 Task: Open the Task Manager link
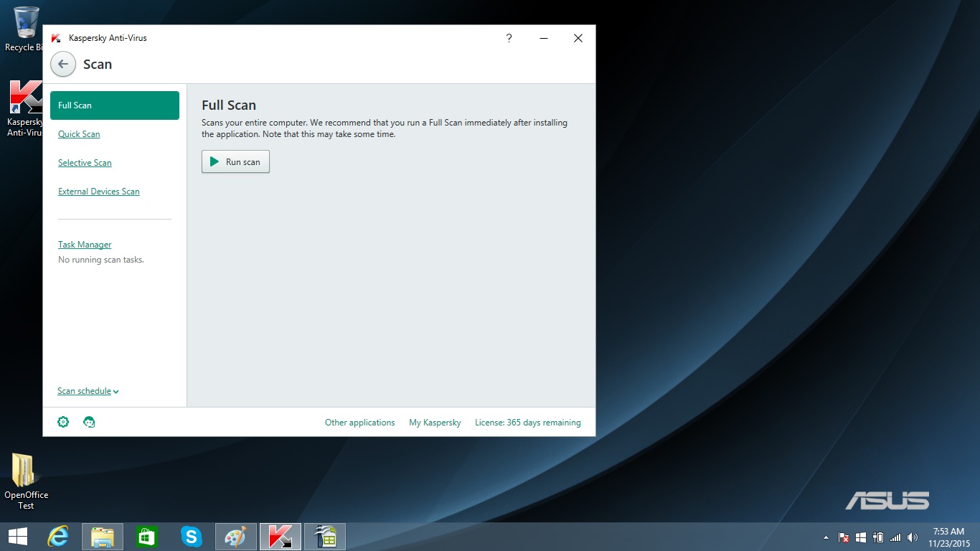[x=85, y=245]
